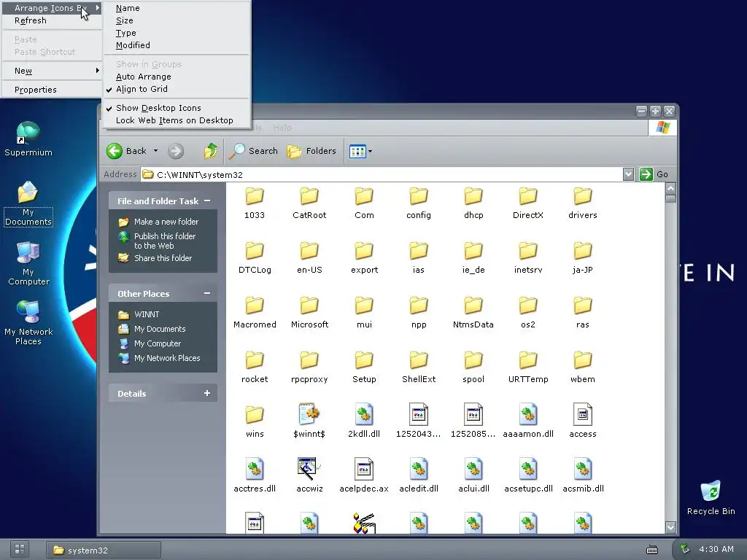This screenshot has width=747, height=560.
Task: Go up one folder level
Action: coord(211,151)
